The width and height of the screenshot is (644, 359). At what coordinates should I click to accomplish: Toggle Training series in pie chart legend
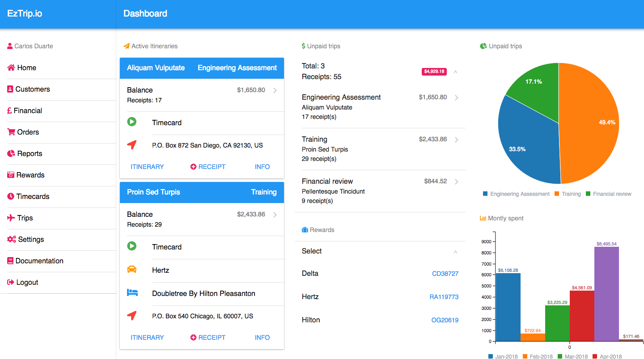567,194
